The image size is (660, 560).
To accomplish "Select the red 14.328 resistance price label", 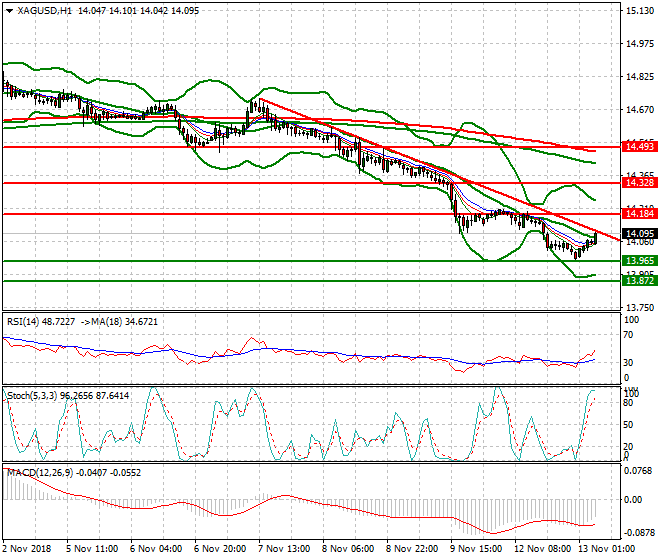I will click(x=639, y=183).
